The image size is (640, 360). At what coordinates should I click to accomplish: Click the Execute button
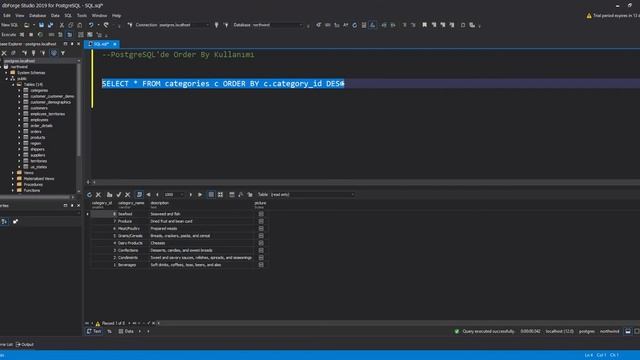9,35
